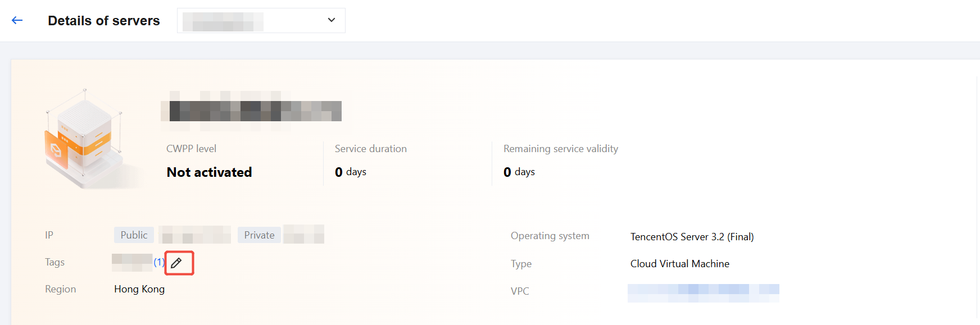Click the back arrow icon
This screenshot has height=325, width=980.
[17, 20]
